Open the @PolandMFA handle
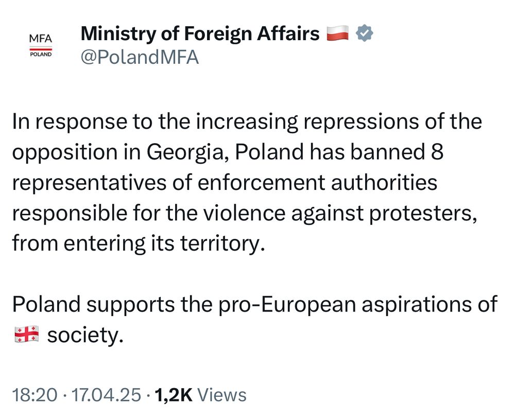The image size is (515, 420). [140, 57]
